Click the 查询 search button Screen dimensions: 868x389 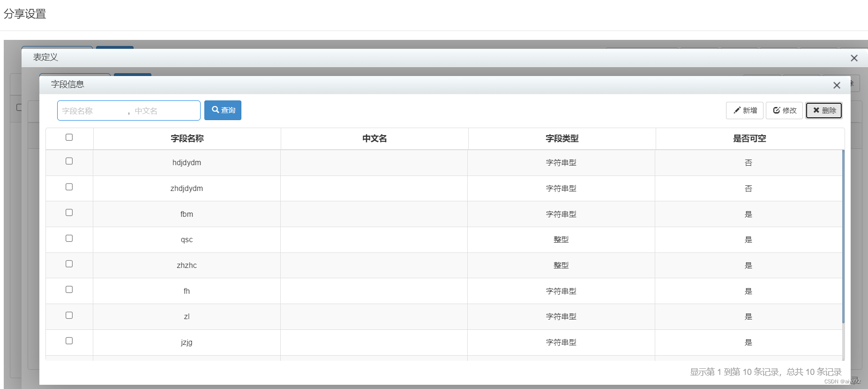[x=223, y=110]
